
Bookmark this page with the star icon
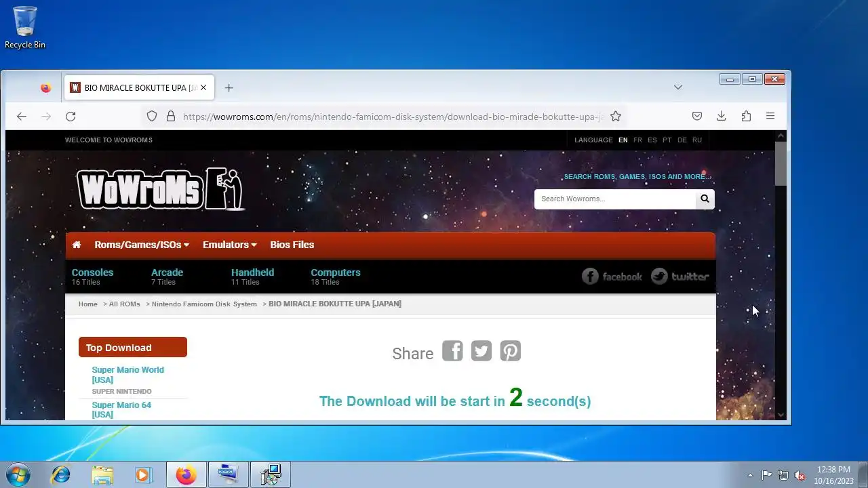(x=616, y=117)
